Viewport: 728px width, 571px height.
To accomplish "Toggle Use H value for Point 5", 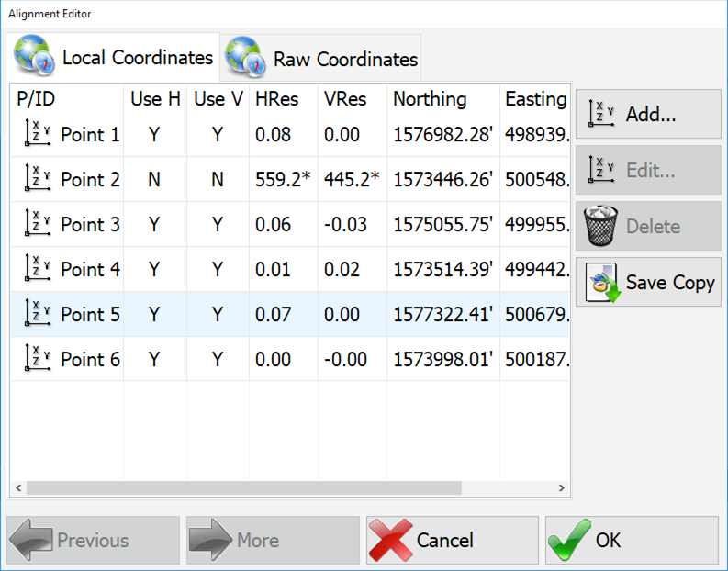I will click(x=154, y=315).
